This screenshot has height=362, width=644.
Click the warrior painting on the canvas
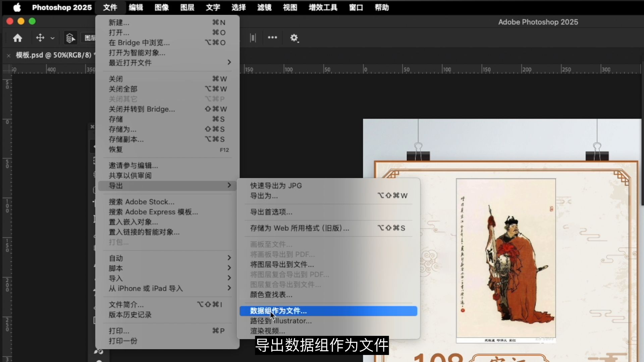click(506, 260)
